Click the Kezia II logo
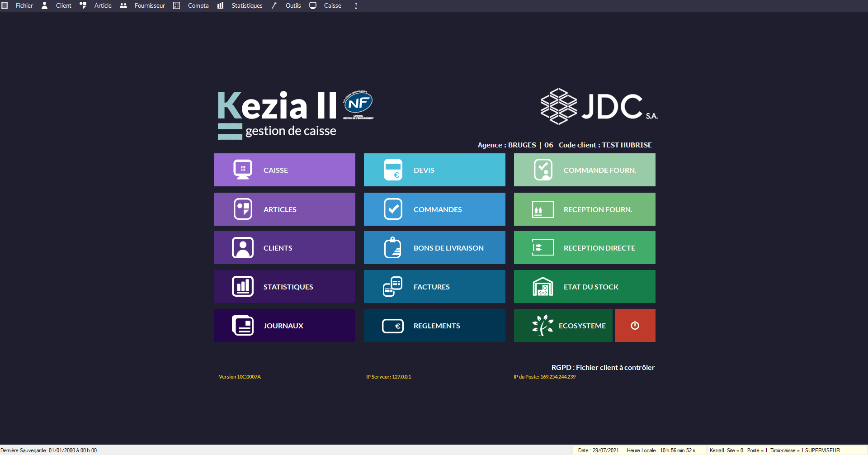 277,115
